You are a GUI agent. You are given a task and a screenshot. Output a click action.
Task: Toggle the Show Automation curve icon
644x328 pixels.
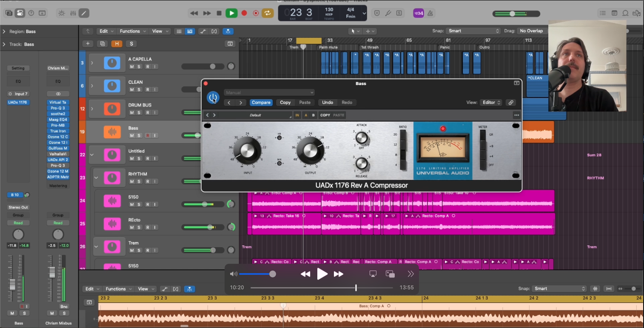[203, 31]
